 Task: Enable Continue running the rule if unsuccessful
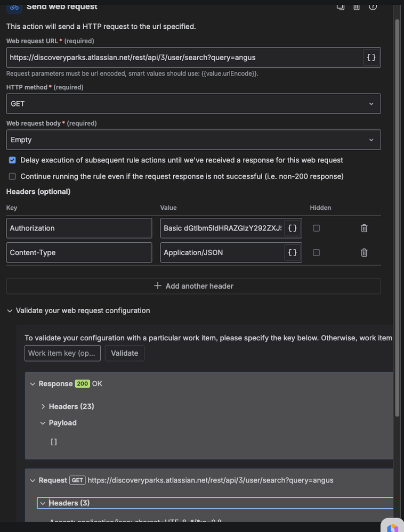[x=12, y=176]
